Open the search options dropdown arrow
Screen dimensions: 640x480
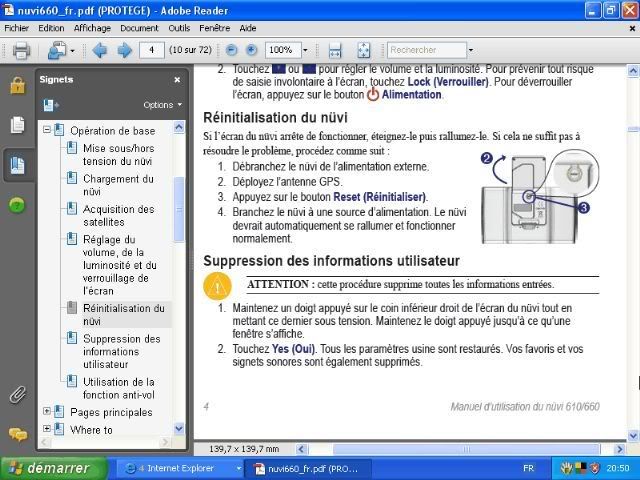pos(471,51)
